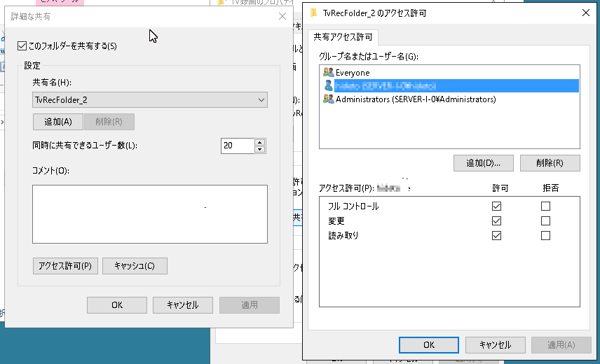
Task: Toggle フル コントロール allow checkbox
Action: 497,206
